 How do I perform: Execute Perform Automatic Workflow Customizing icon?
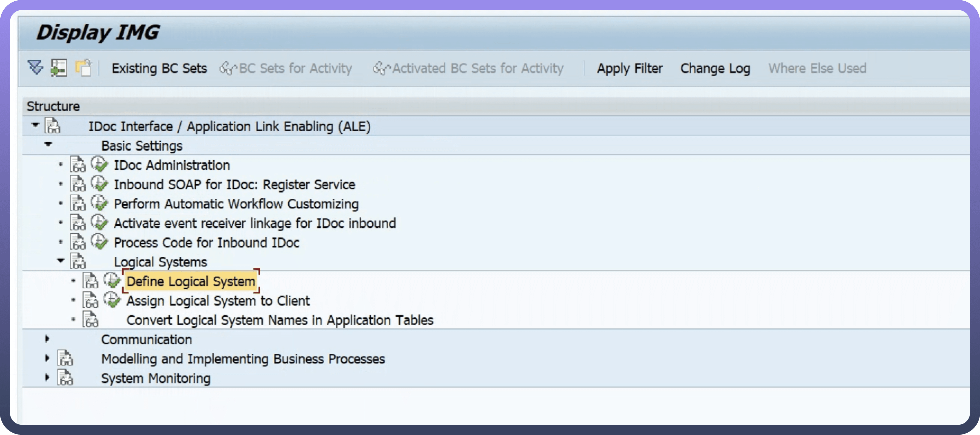pos(100,203)
